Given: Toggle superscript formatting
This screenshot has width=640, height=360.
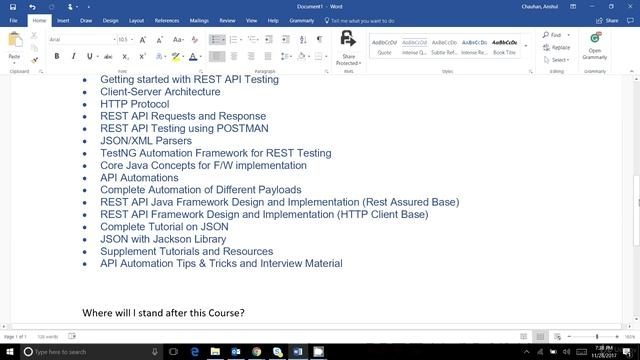Looking at the screenshot, I should point(142,56).
